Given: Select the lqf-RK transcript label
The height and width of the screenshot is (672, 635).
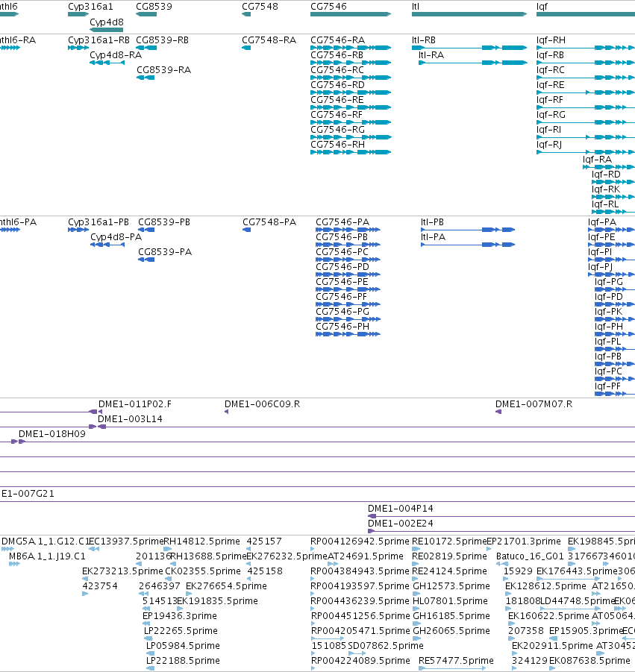Looking at the screenshot, I should click(x=605, y=189).
